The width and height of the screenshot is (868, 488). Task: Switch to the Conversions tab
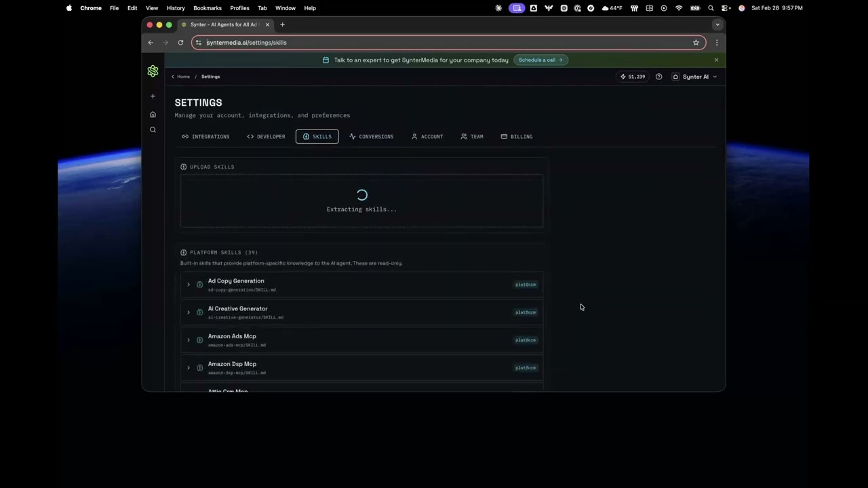point(371,137)
